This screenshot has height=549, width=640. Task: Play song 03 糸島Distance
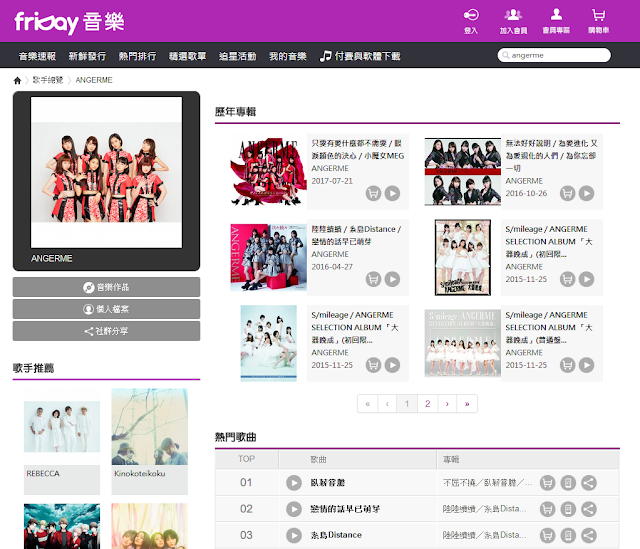[293, 535]
